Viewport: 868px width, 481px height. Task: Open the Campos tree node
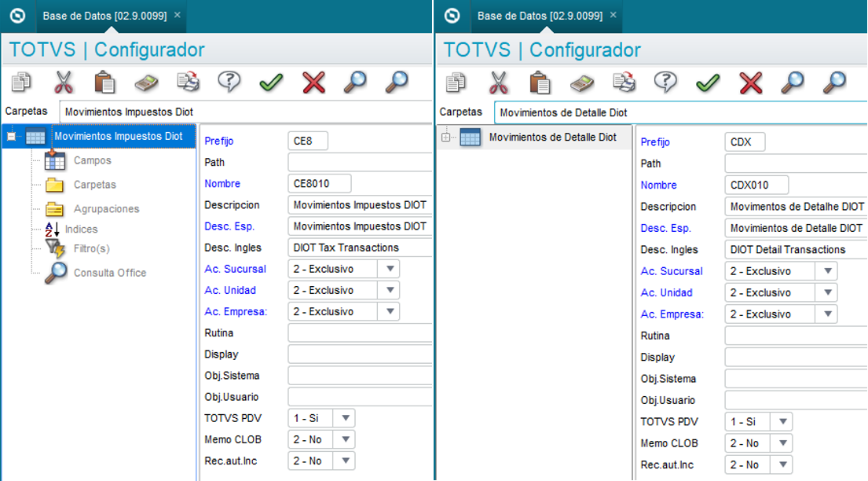click(93, 160)
